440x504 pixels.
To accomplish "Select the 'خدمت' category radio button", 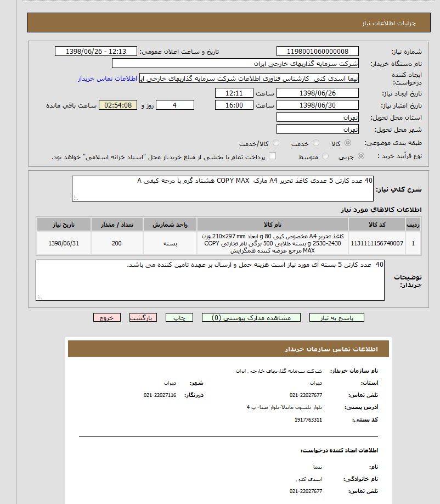I will coord(315,143).
